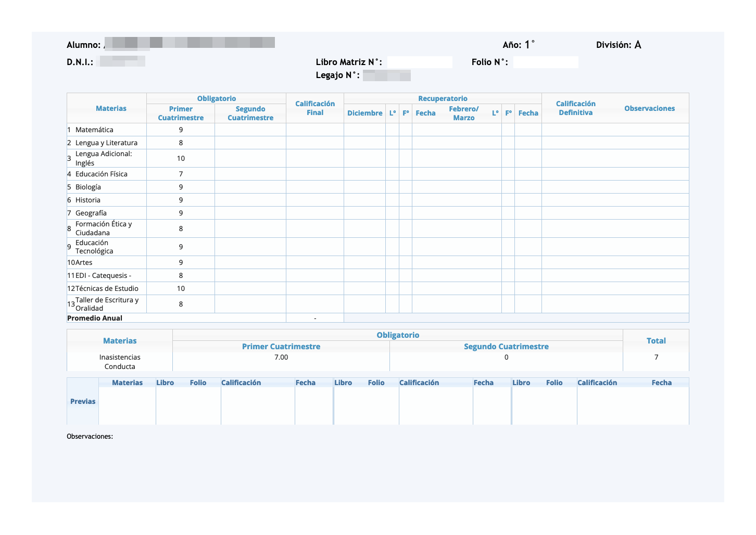The height and width of the screenshot is (535, 756).
Task: Click the Inasistencias Total value 7
Action: coord(656,357)
